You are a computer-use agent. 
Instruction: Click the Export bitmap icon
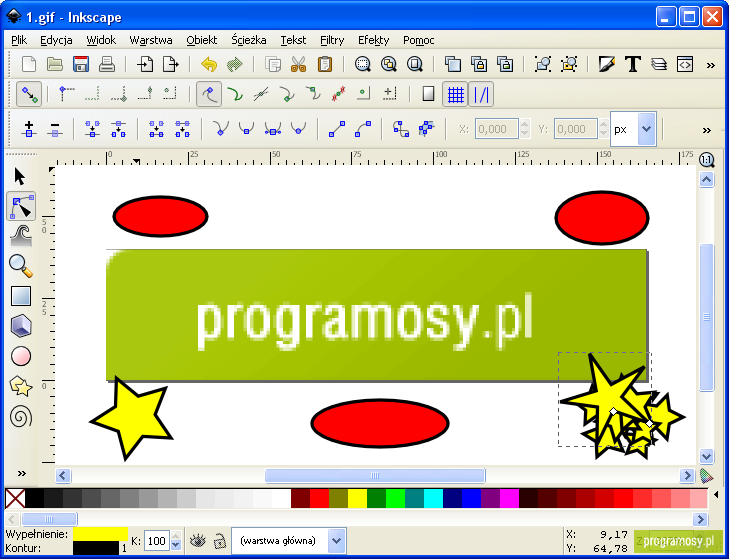pos(171,64)
